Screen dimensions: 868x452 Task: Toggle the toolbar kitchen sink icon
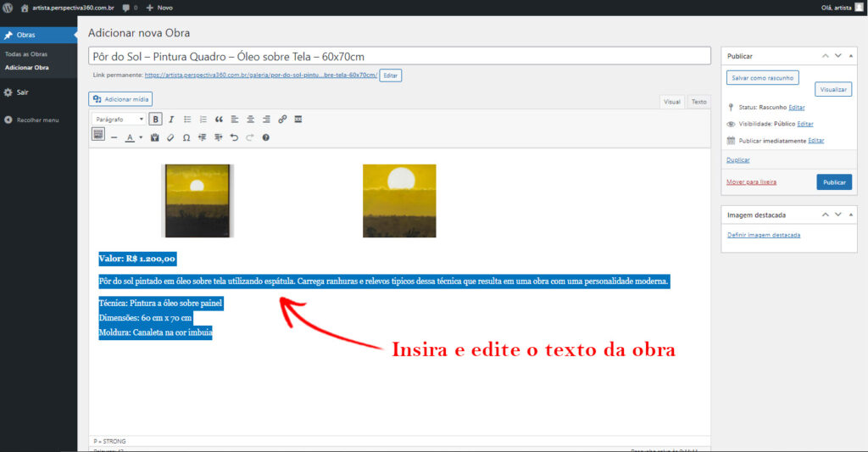click(98, 134)
